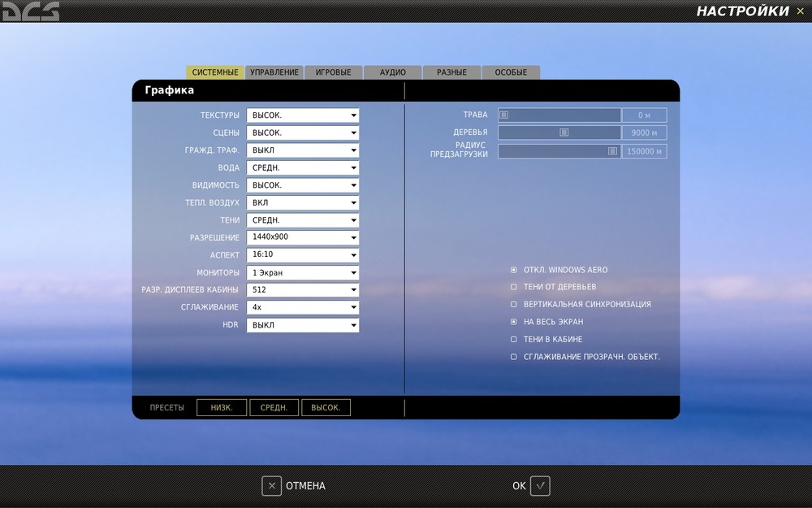
Task: Click the СГЛАЖИВАНИЕ label text
Action: tap(209, 307)
